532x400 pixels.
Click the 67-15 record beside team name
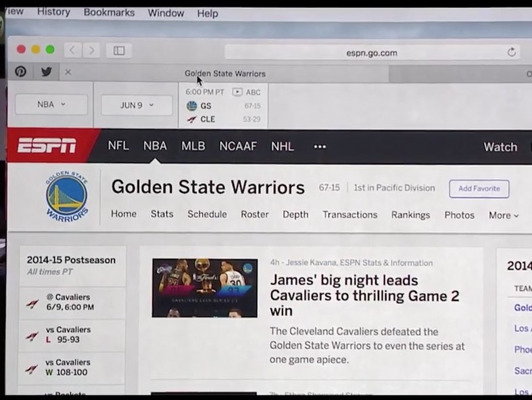(x=329, y=187)
